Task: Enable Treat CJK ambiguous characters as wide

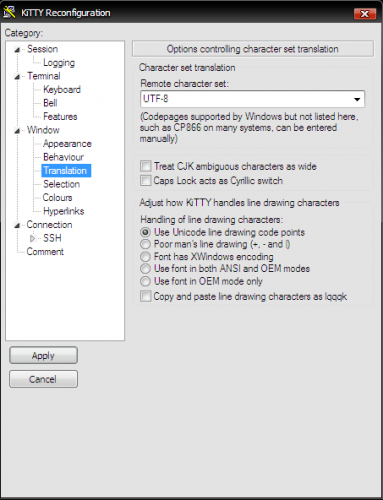Action: 145,166
